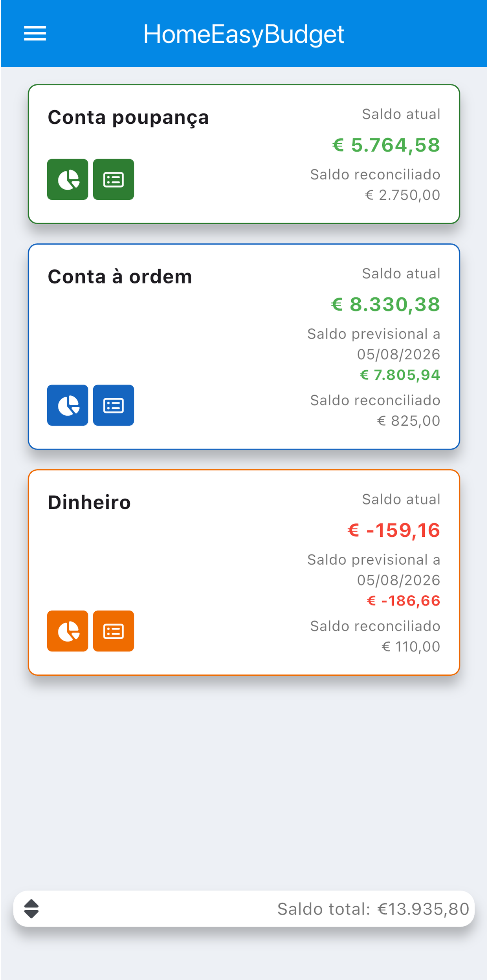Click reconciled balance € 2.750,00
Viewport: 488px width, 980px height.
coord(403,195)
